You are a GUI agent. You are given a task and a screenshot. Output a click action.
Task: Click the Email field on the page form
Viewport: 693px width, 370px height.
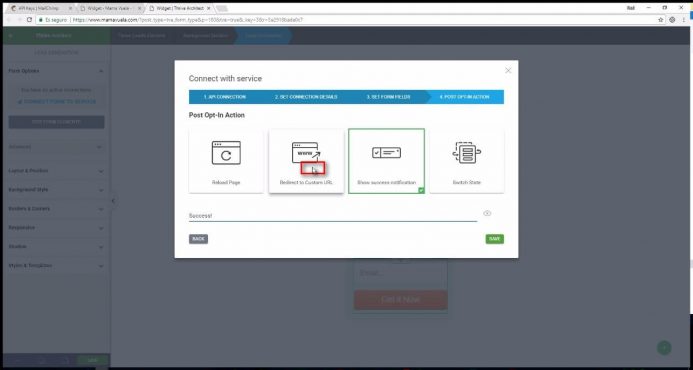tap(400, 273)
